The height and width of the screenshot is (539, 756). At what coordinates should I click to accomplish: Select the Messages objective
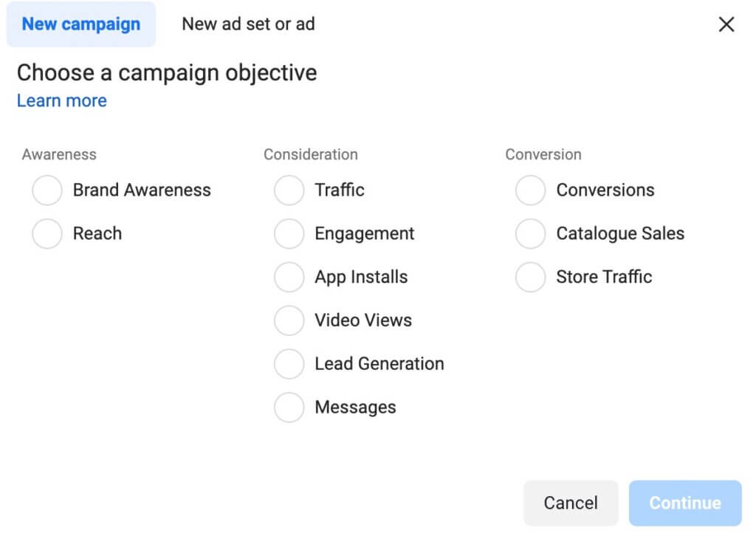click(289, 407)
